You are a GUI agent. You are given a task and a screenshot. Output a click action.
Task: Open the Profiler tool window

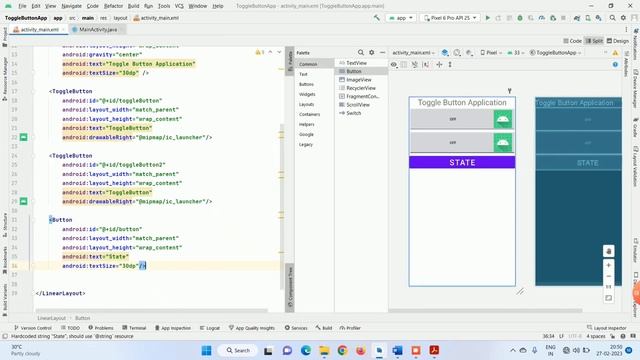point(350,328)
